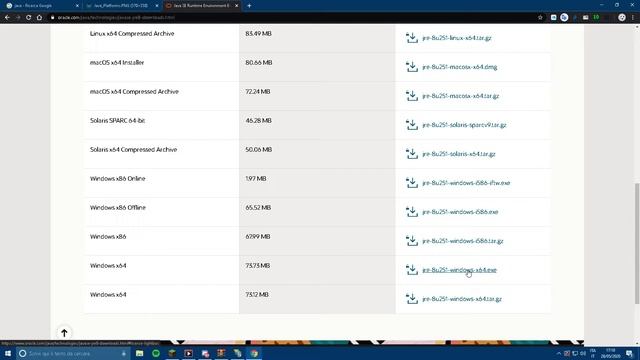Click download icon for macOS x64 tar.gz archive
640x360 pixels.
tap(412, 96)
